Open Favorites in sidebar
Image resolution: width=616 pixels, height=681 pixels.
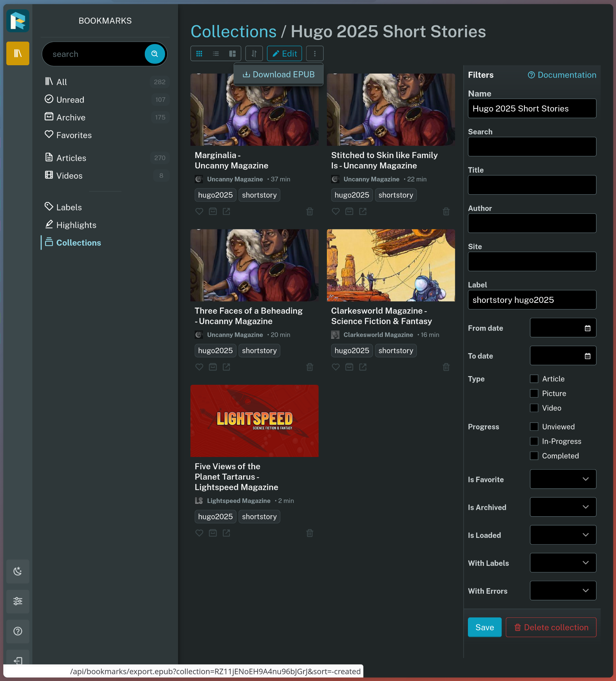[105, 135]
